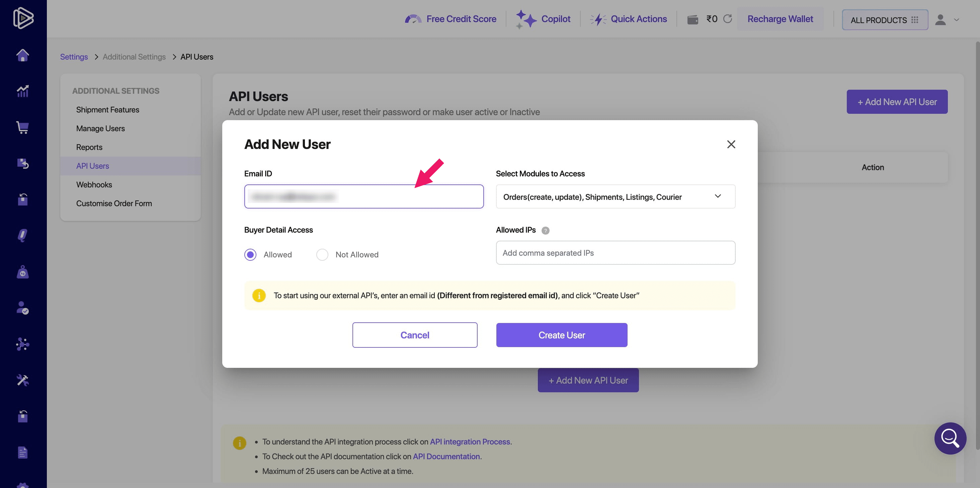
Task: Click the wallet refresh balance control
Action: coord(728,19)
